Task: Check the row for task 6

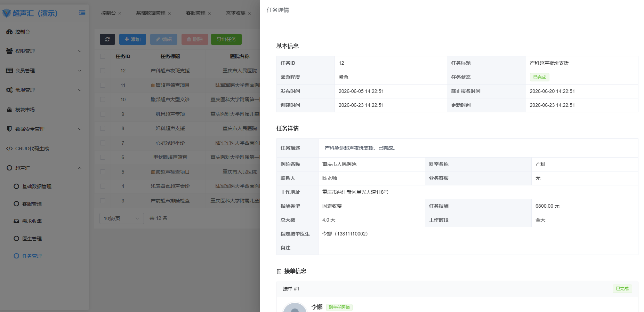Action: pos(103,157)
